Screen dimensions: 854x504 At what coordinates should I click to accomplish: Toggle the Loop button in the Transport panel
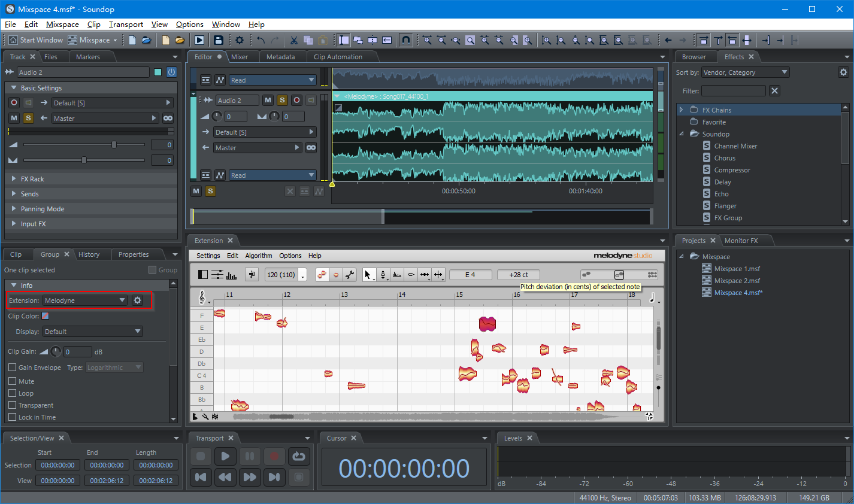298,456
